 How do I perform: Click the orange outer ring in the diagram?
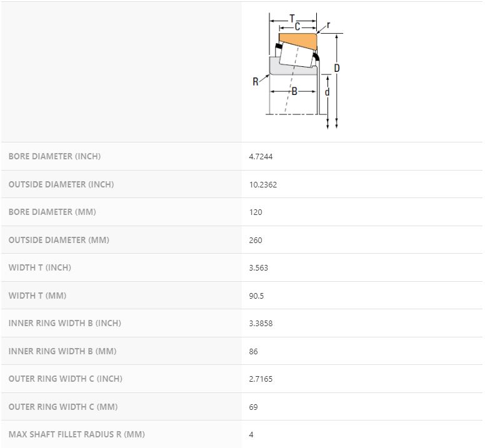coord(300,41)
